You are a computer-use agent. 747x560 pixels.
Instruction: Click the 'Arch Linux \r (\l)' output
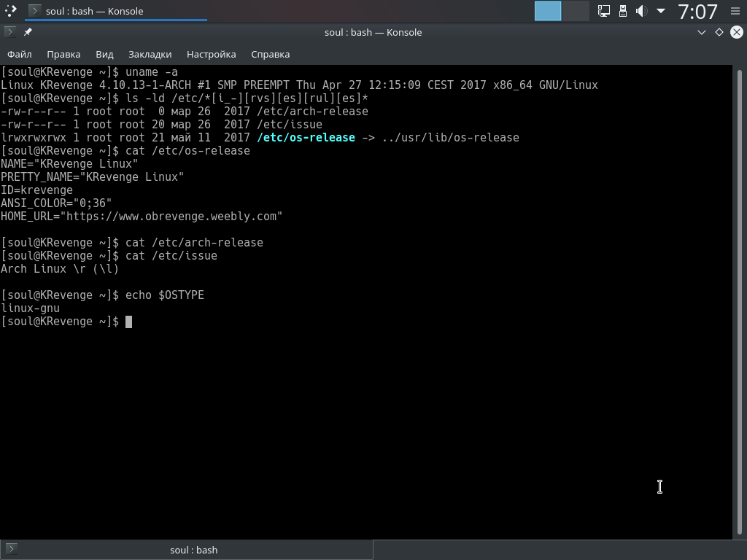pos(60,268)
